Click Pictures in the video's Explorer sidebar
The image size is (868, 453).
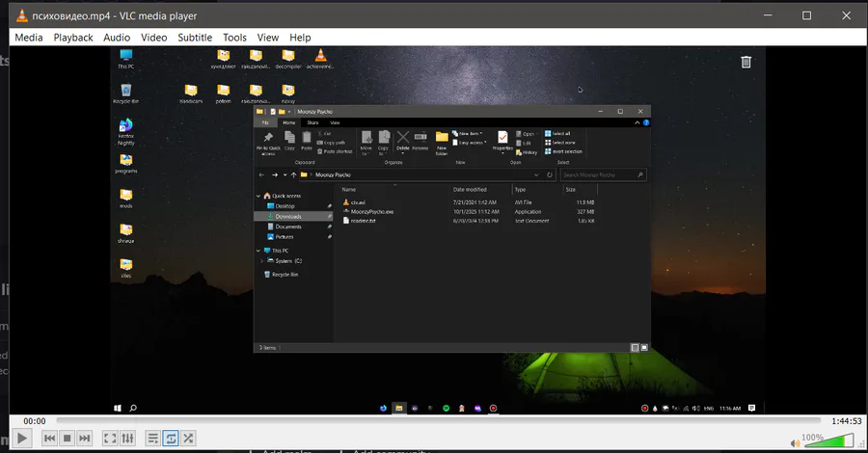tap(285, 236)
